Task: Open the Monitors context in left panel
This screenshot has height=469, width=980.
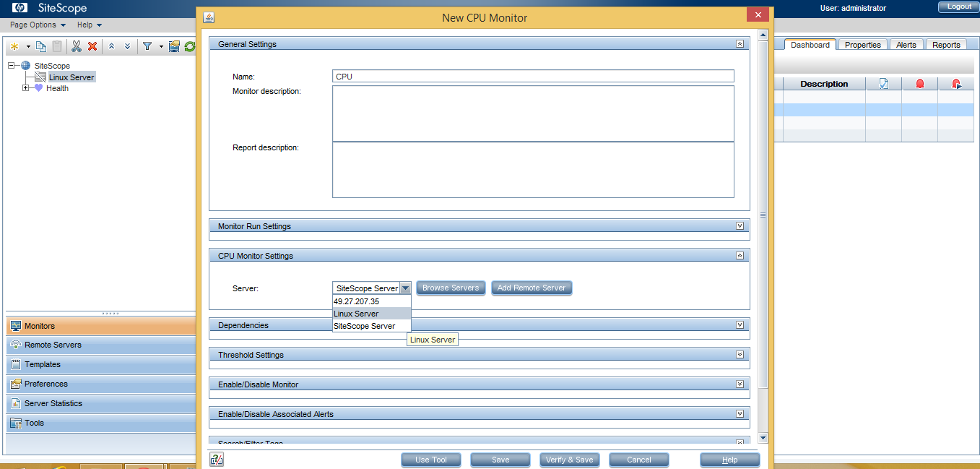Action: (x=100, y=326)
